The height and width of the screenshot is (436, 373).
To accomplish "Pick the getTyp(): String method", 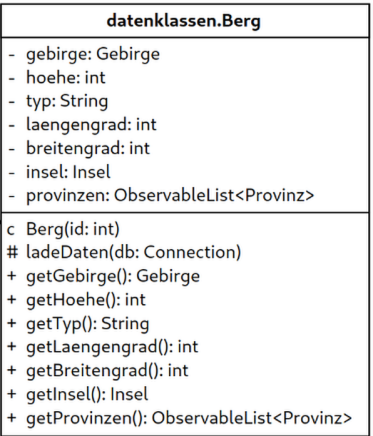I will (87, 324).
